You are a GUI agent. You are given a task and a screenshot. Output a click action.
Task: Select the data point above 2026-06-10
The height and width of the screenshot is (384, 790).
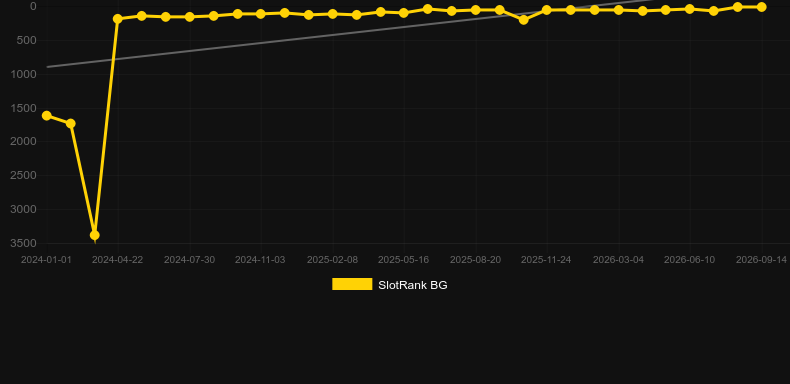[690, 9]
